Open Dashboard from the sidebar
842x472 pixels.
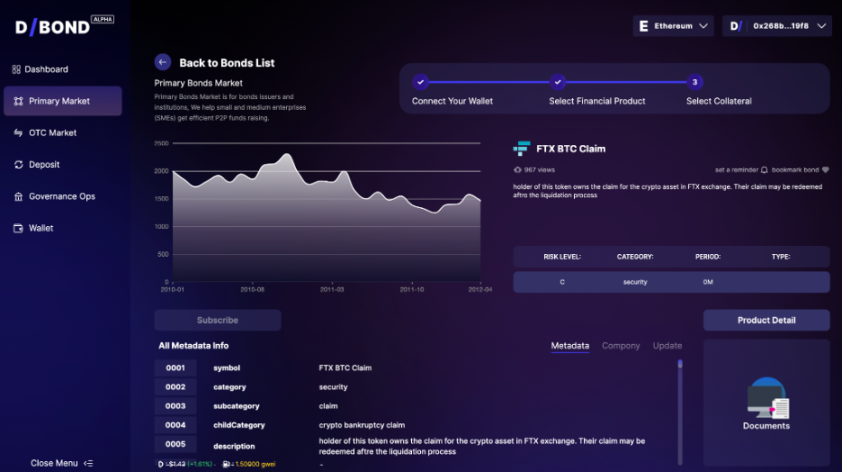[x=40, y=69]
